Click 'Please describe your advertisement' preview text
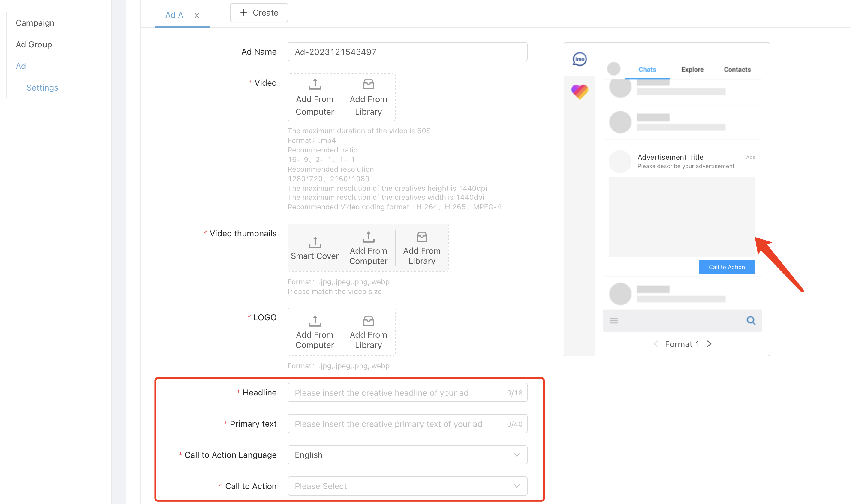850x504 pixels. click(686, 166)
